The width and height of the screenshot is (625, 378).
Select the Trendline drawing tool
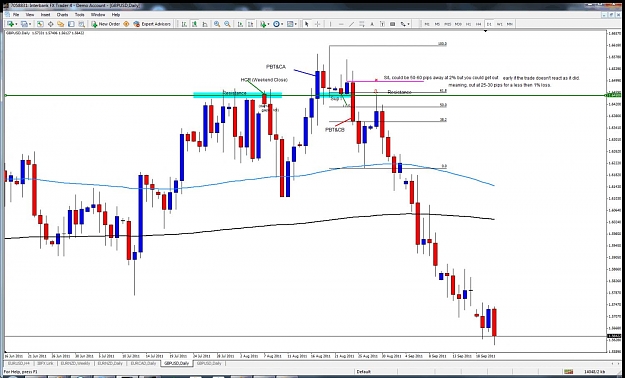[x=351, y=24]
